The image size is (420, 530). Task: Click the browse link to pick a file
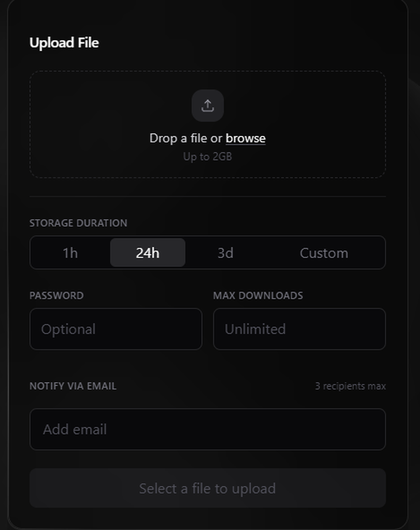[245, 138]
